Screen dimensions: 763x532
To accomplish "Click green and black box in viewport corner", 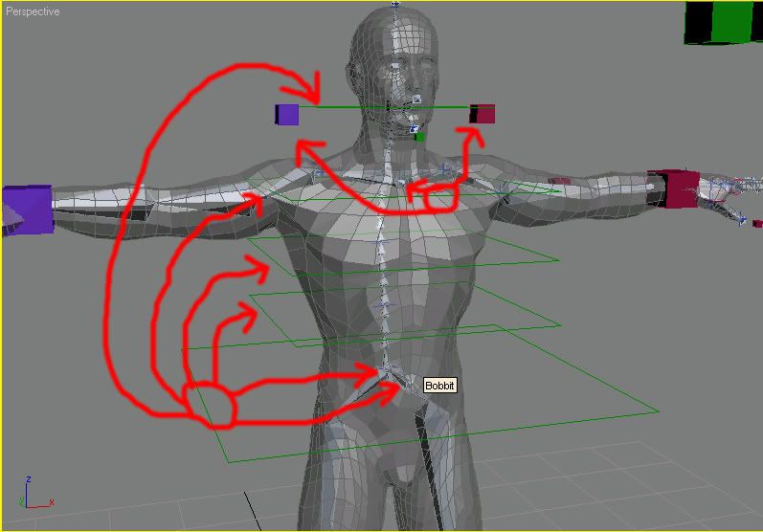I will [x=724, y=23].
